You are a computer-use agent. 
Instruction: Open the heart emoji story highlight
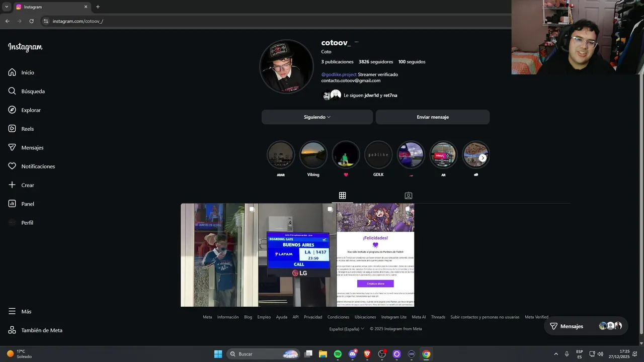pyautogui.click(x=346, y=154)
